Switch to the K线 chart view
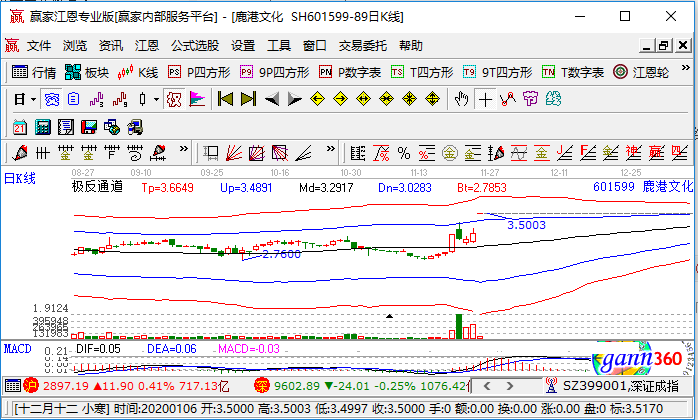 pos(138,72)
